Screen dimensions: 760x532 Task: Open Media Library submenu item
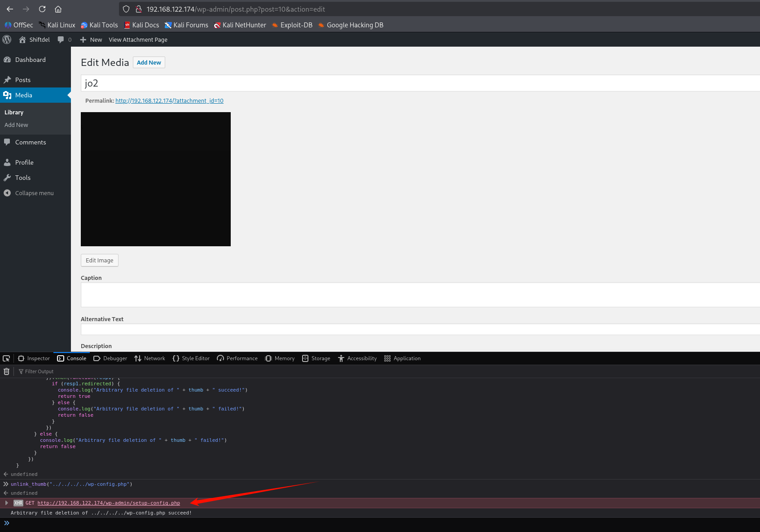coord(14,112)
